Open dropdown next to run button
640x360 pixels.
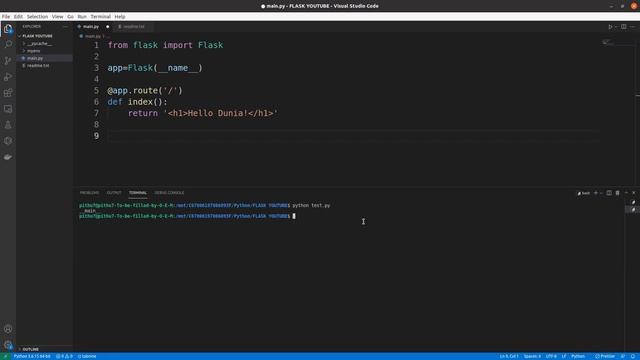click(616, 27)
